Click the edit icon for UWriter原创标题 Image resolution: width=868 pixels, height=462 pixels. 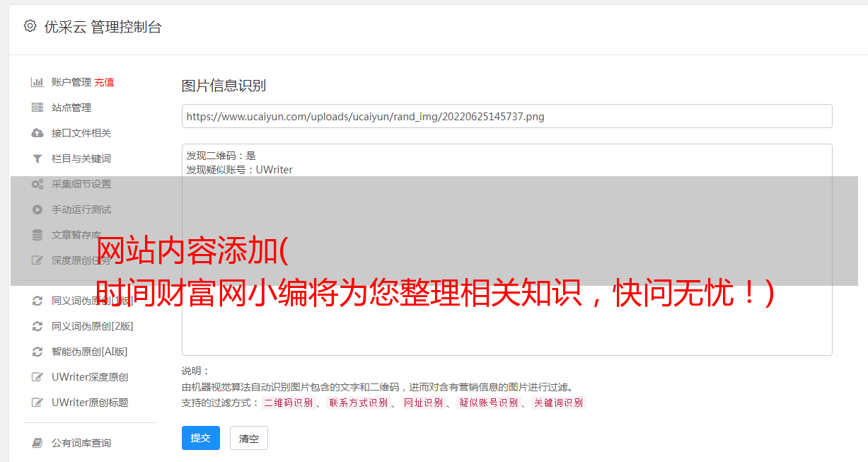coord(37,403)
